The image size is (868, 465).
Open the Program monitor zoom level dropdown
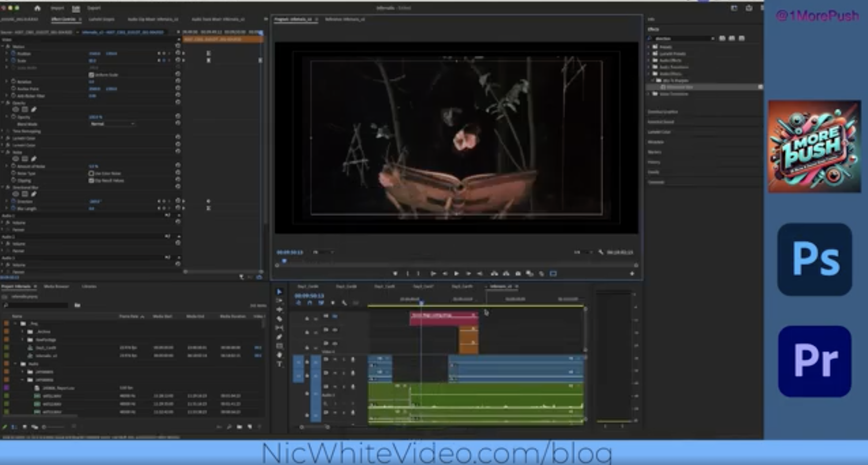pyautogui.click(x=323, y=252)
